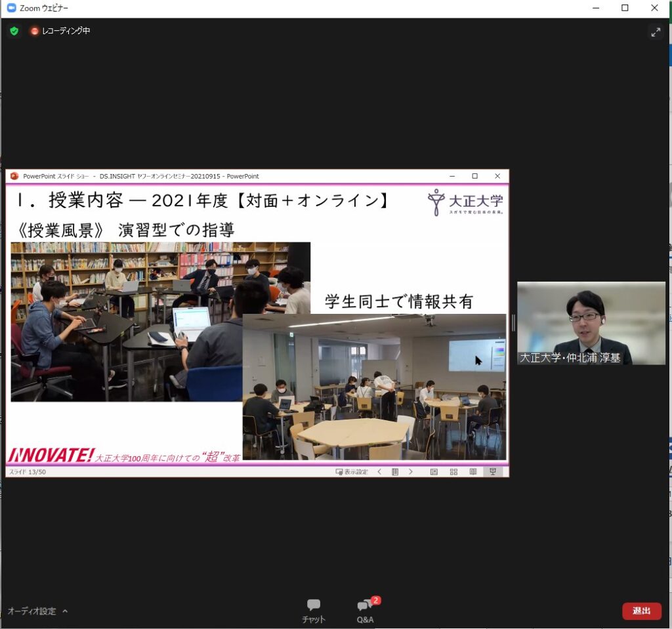
Task: Switch to normal view icon
Action: pos(434,471)
